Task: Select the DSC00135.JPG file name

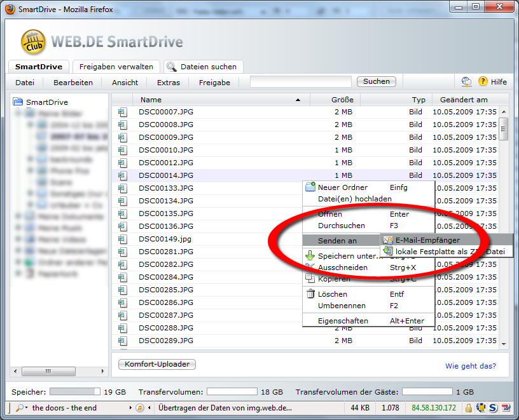Action: [166, 213]
